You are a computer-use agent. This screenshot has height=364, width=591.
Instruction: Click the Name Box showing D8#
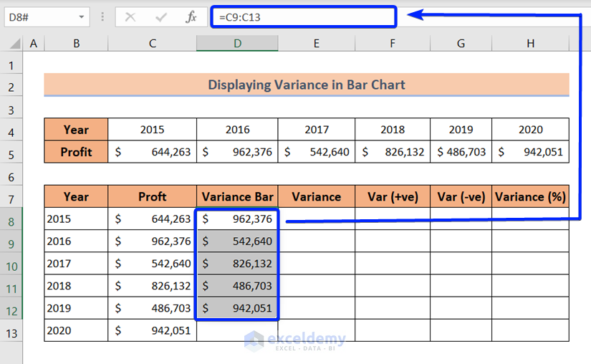[x=39, y=17]
